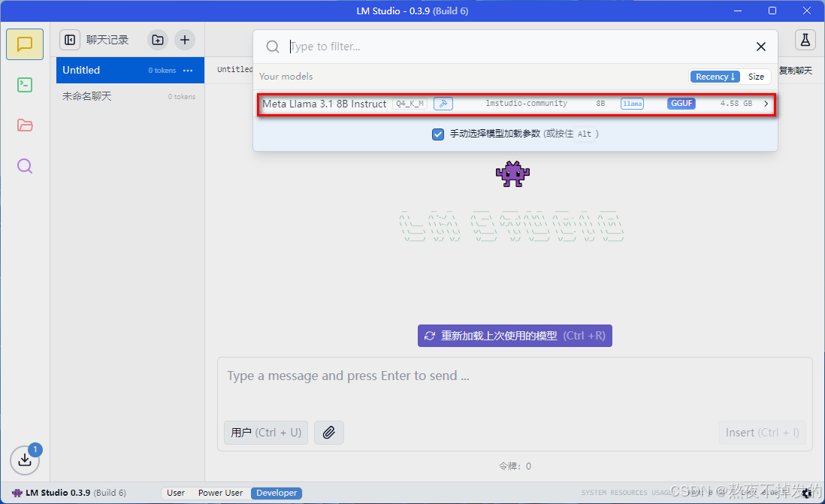Switch to Developer mode

click(x=277, y=493)
